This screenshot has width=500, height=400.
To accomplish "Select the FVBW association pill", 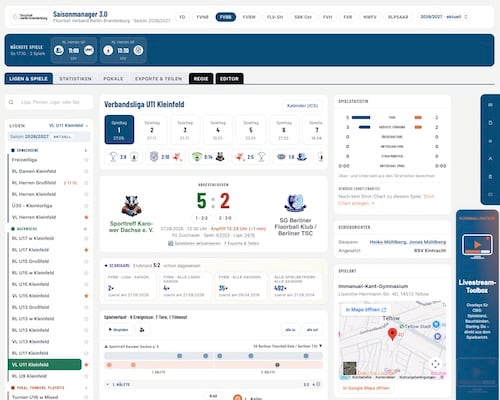I will point(249,17).
